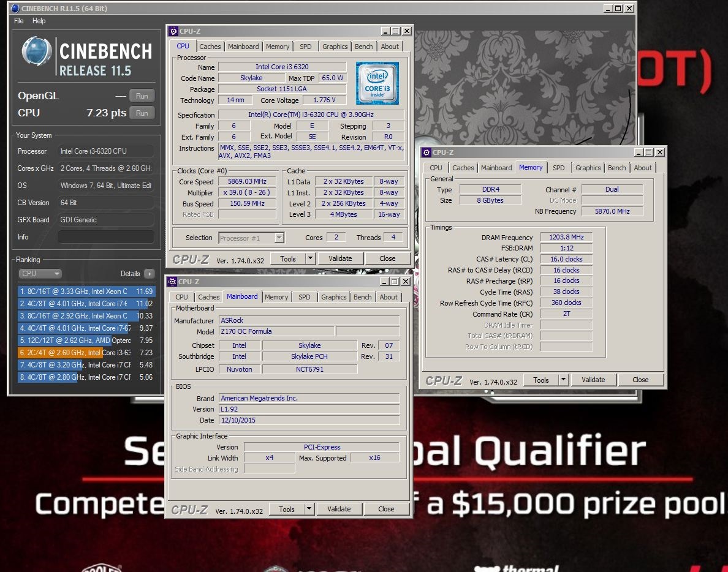Select Graphics tab in the CPU window
The width and height of the screenshot is (728, 572).
[335, 47]
